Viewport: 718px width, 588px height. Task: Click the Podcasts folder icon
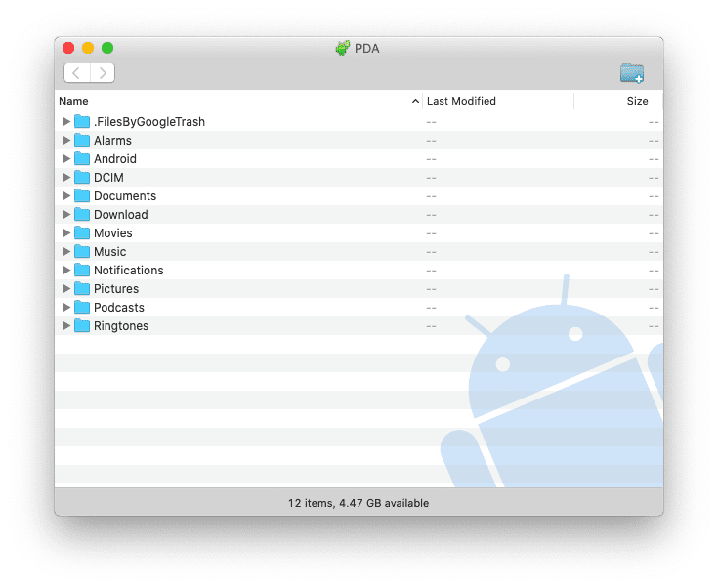pos(82,307)
